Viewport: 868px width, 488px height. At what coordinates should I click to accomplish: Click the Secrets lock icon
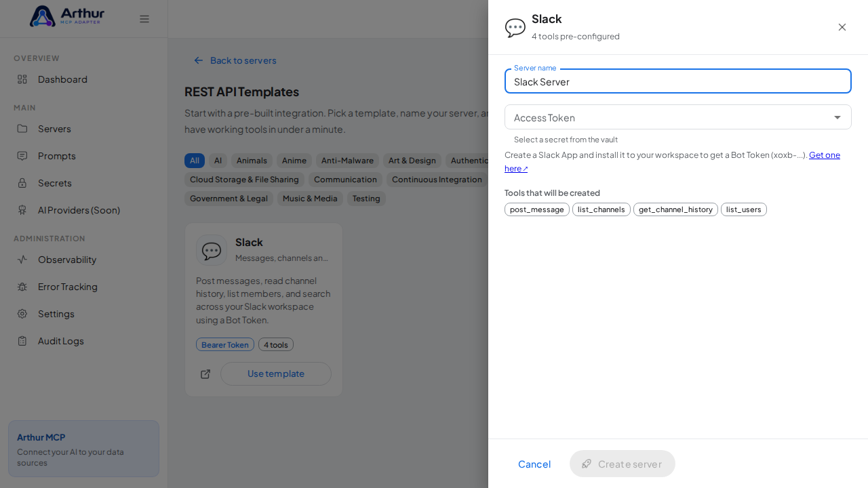(x=22, y=183)
